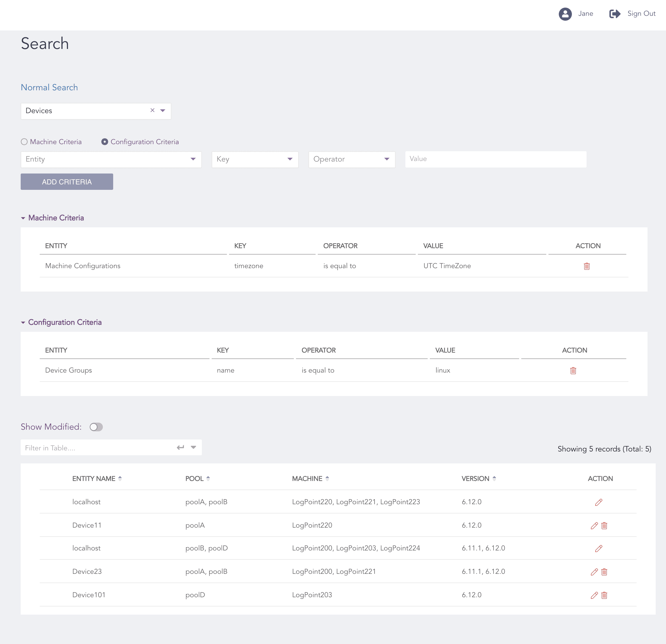
Task: Select the Configuration Criteria radio button
Action: (x=105, y=142)
